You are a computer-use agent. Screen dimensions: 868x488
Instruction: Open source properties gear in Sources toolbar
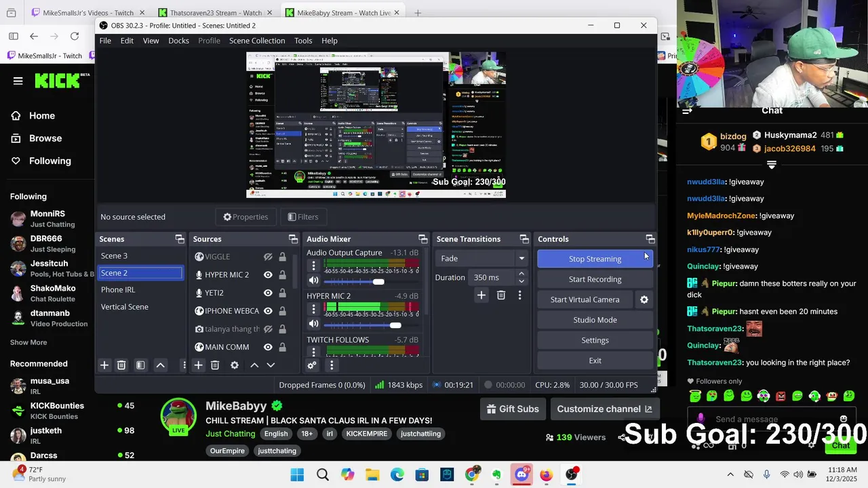[235, 365]
